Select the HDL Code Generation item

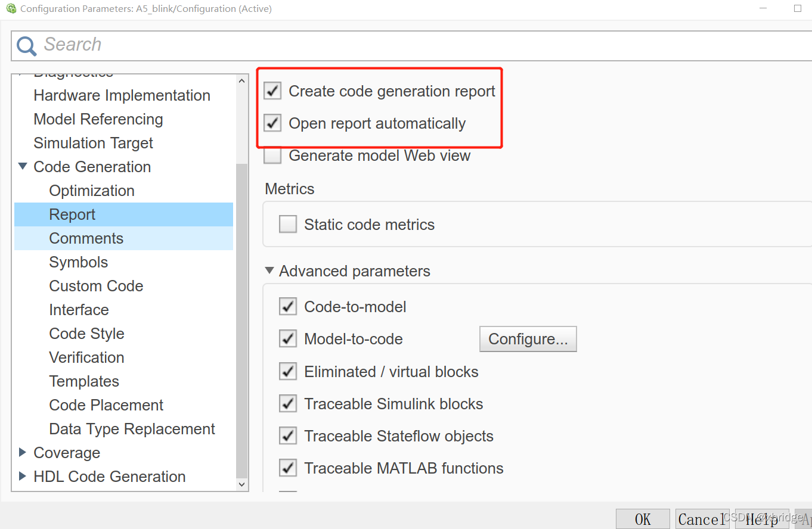tap(110, 477)
